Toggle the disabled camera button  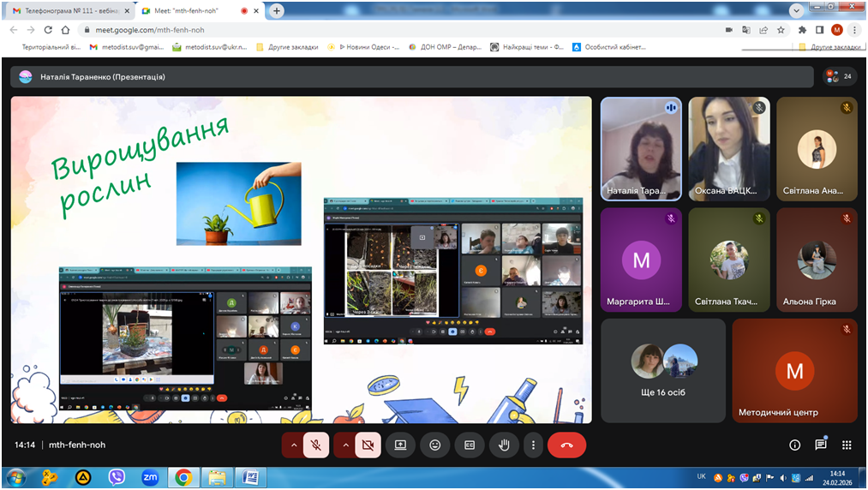point(368,445)
